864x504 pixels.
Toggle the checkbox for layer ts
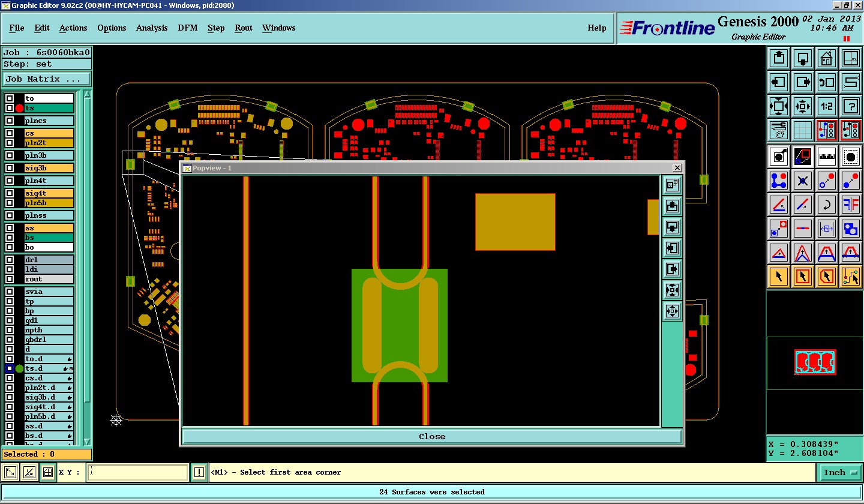point(10,108)
